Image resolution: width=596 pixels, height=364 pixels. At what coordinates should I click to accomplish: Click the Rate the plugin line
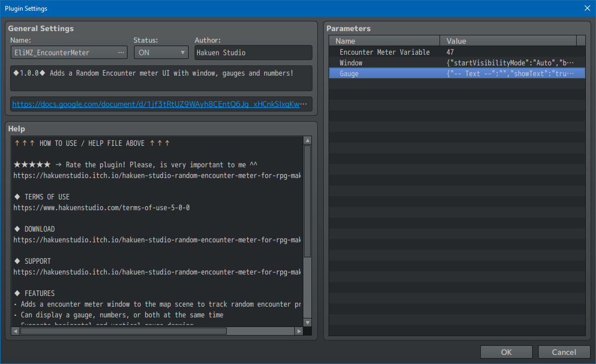[135, 165]
